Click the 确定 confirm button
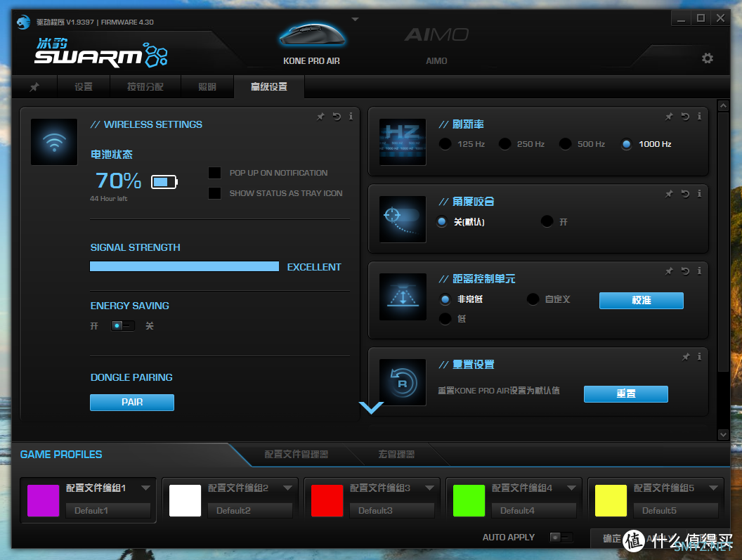 [x=611, y=539]
